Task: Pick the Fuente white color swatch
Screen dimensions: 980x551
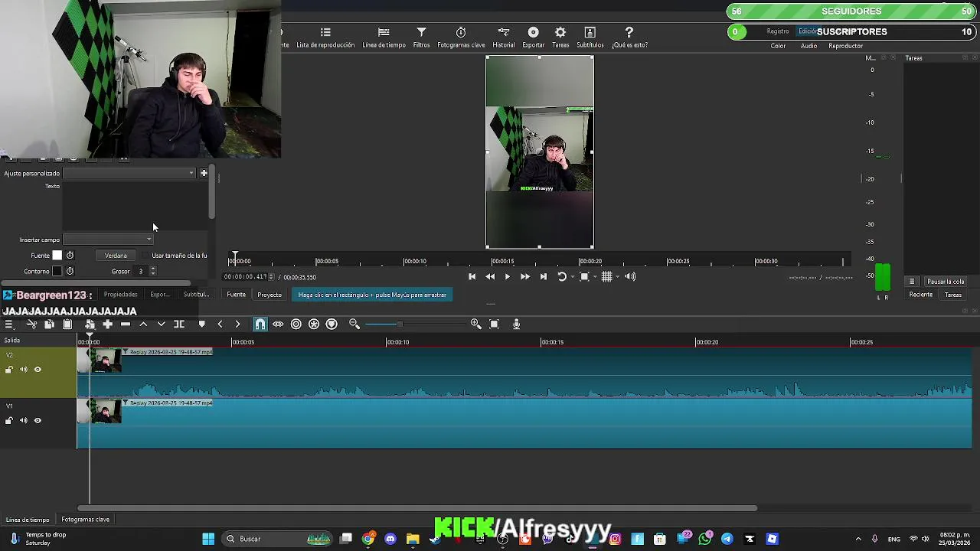Action: point(57,256)
